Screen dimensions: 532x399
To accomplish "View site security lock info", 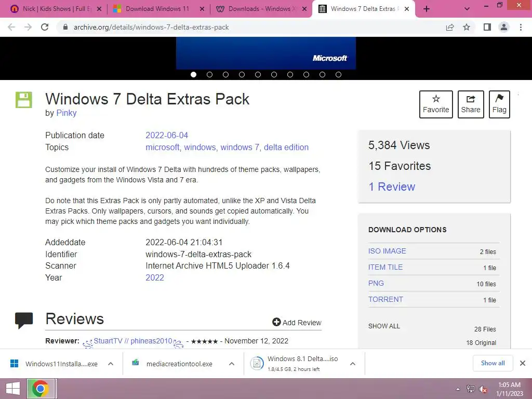I will pos(65,27).
